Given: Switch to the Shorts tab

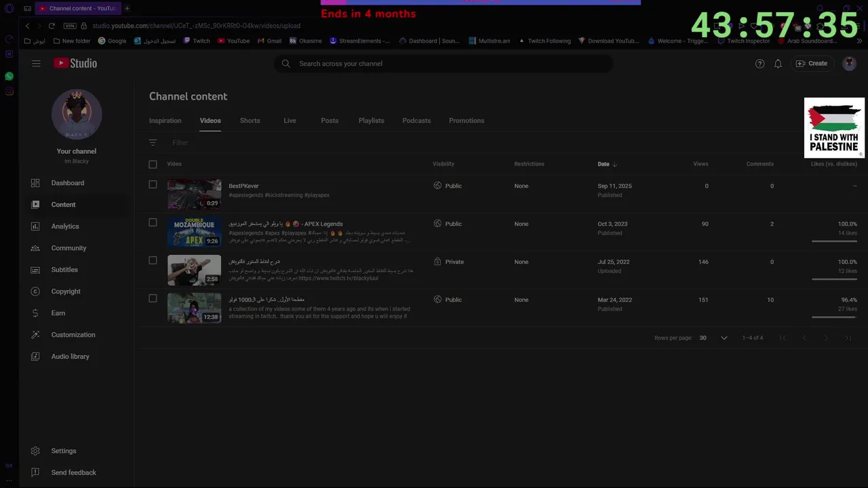Looking at the screenshot, I should (250, 121).
